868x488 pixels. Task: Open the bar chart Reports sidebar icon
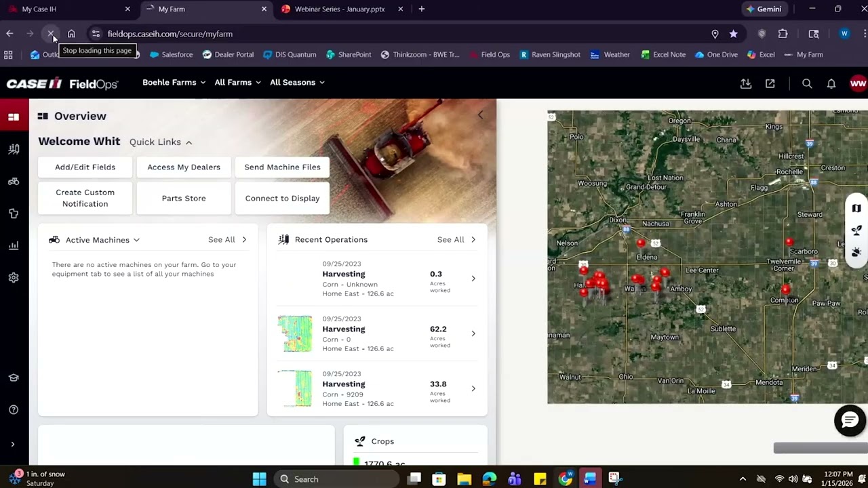pyautogui.click(x=14, y=245)
